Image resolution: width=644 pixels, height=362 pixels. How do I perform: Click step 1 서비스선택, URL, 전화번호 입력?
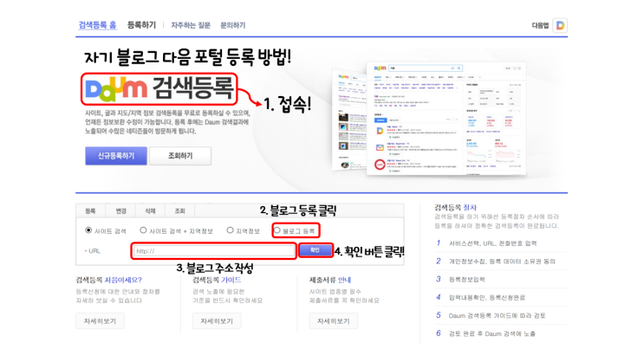pos(492,243)
